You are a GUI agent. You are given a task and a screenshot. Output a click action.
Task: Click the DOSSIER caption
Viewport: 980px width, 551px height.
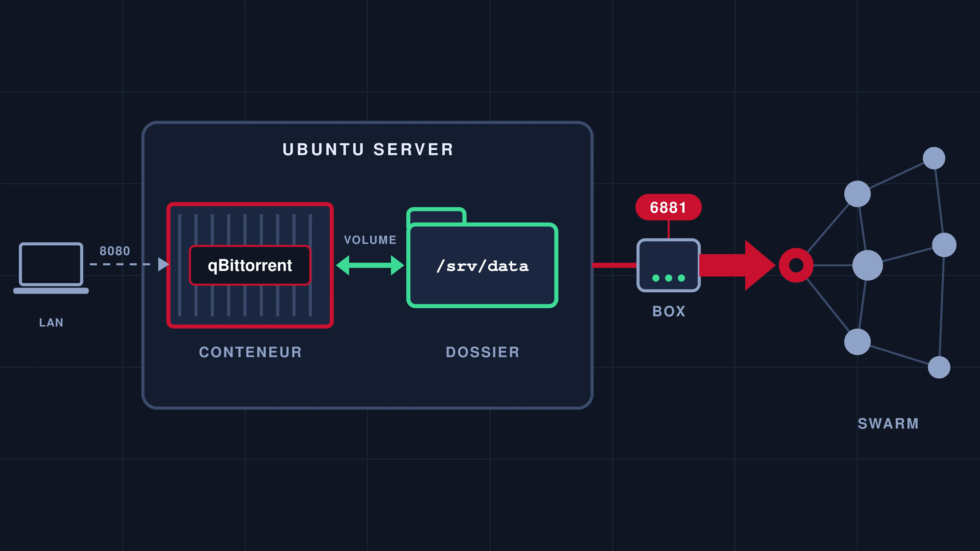click(x=482, y=352)
